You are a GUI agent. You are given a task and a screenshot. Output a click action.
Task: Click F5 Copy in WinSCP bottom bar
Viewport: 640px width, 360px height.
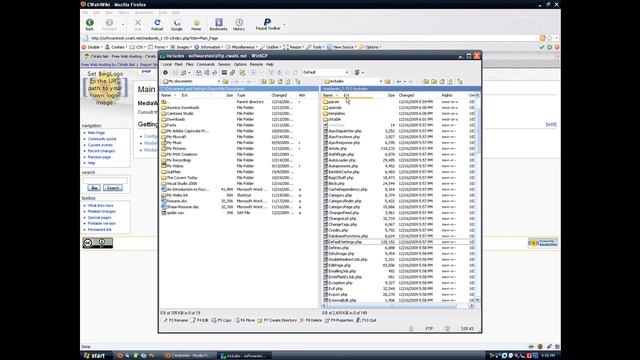222,320
